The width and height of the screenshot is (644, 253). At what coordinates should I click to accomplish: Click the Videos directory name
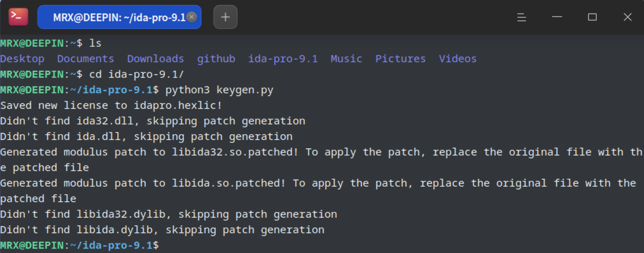[x=458, y=59]
